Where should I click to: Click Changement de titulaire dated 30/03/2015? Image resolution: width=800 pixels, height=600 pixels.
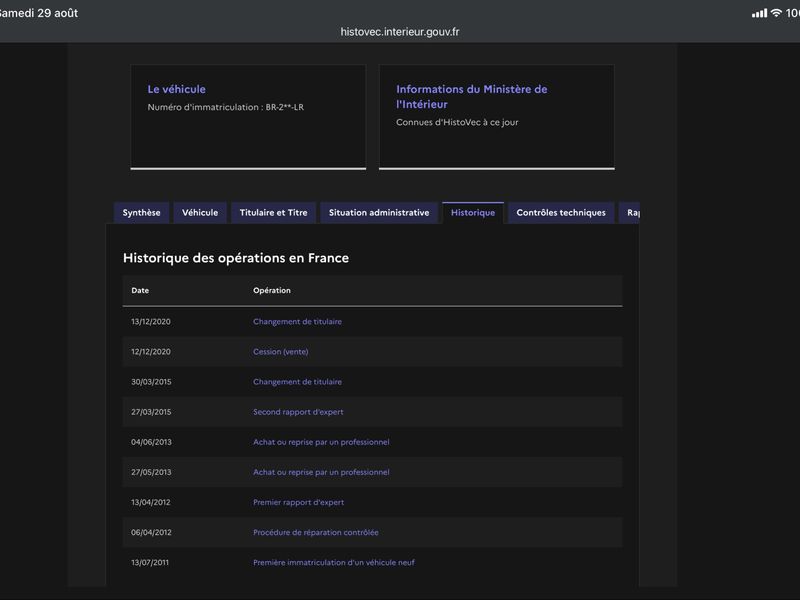297,382
